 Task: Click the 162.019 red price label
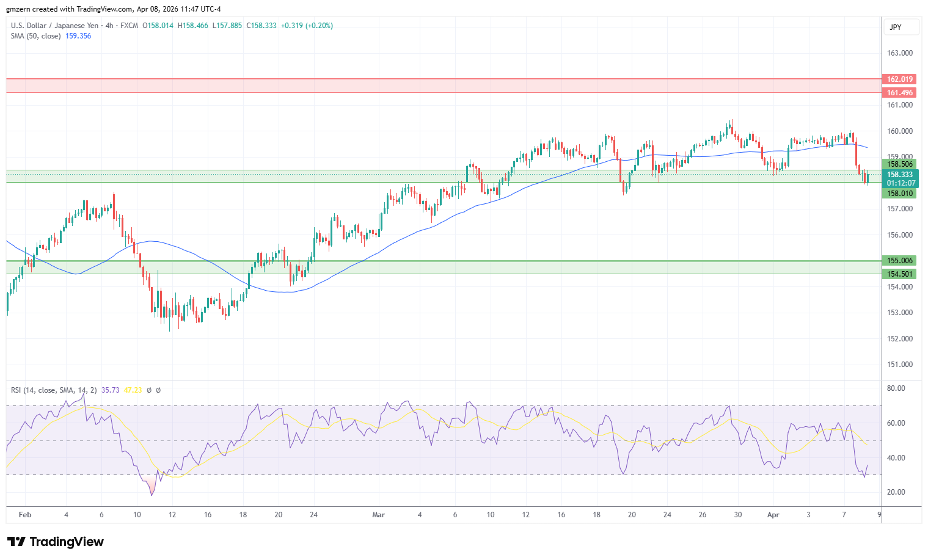tap(900, 79)
